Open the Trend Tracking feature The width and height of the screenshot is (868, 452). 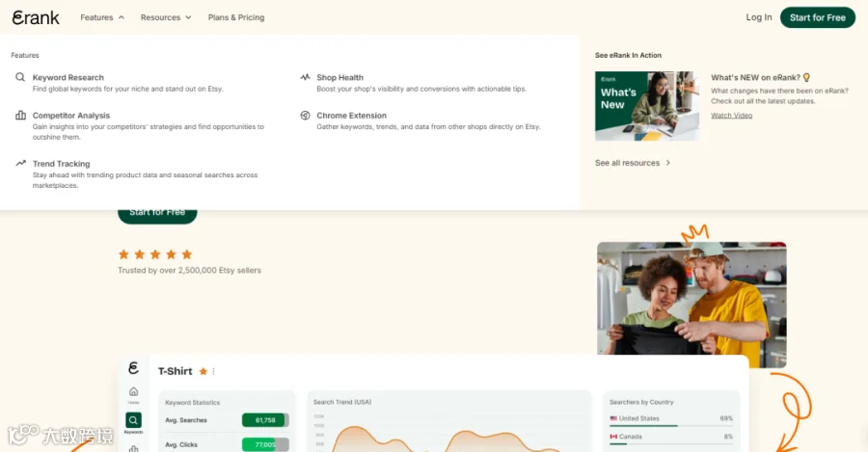coord(61,164)
